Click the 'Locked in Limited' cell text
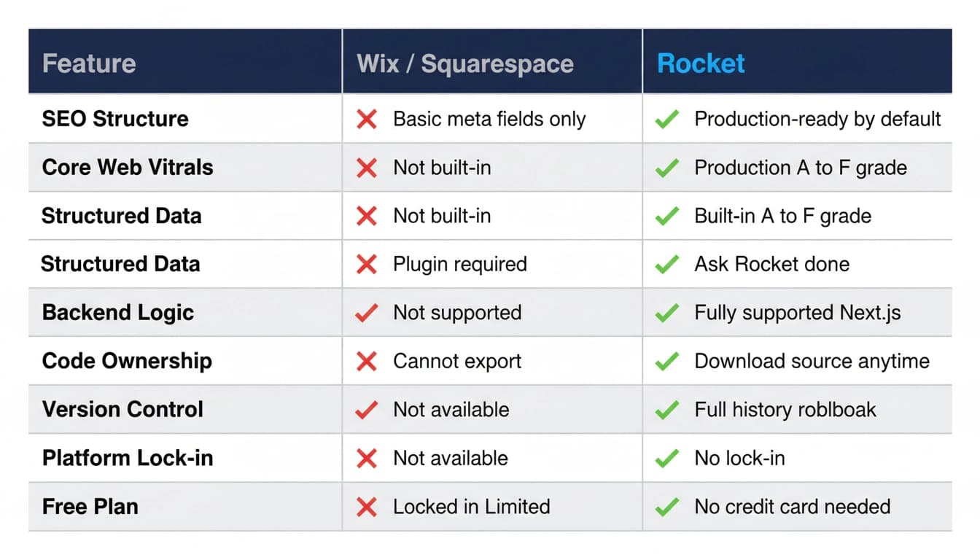980x560 pixels. click(x=471, y=507)
